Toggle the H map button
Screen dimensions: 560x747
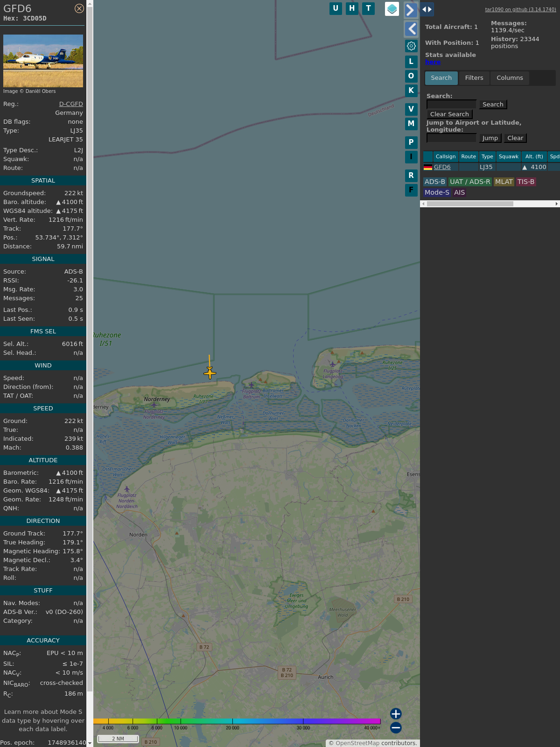[352, 8]
